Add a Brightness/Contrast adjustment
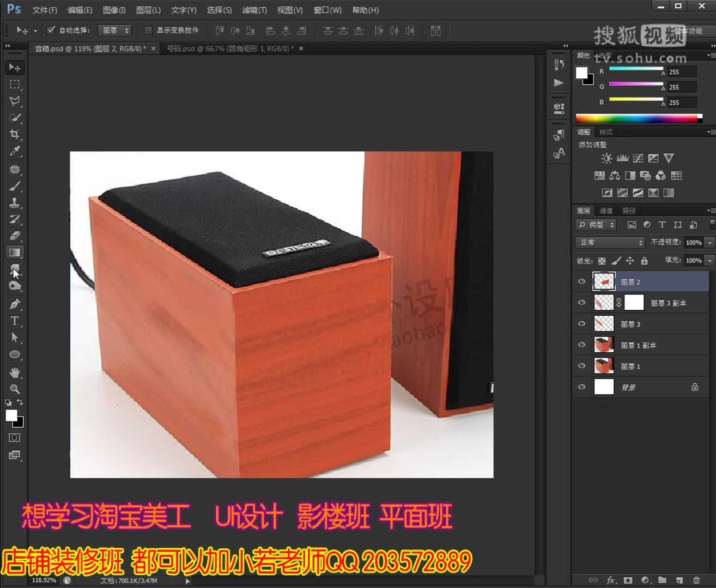716x588 pixels. 606,158
